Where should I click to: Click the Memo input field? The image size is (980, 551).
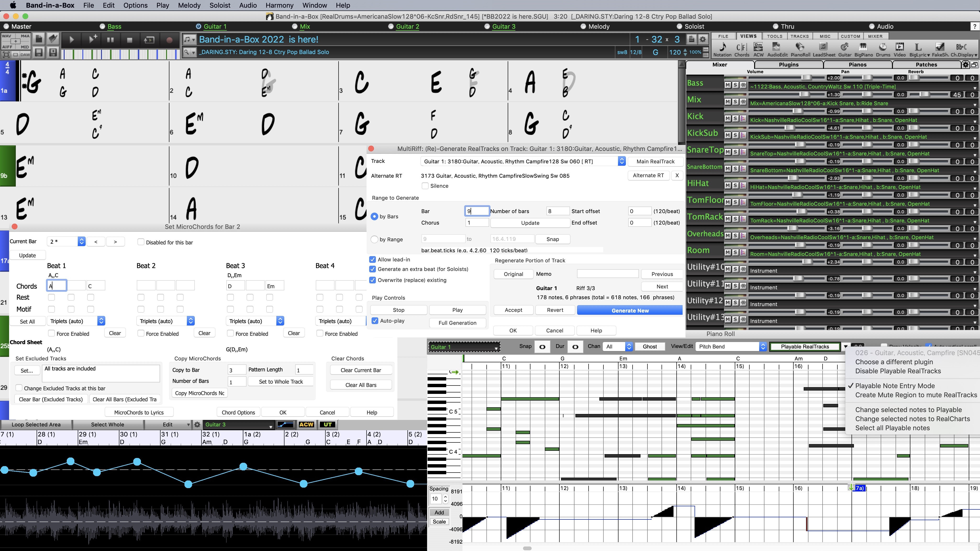(x=607, y=274)
